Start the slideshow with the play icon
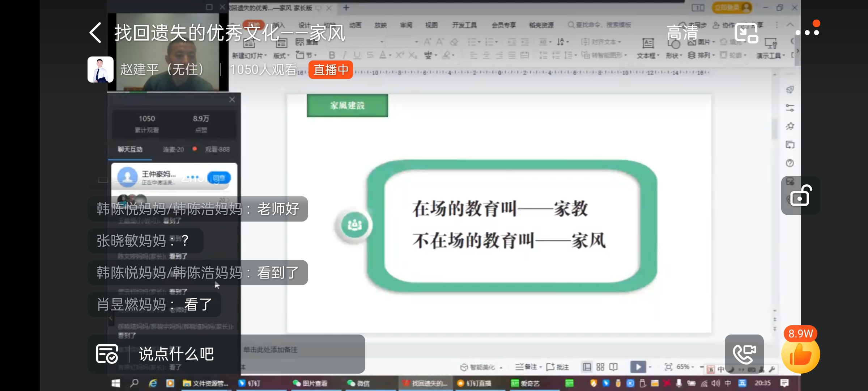Image resolution: width=868 pixels, height=391 pixels. tap(638, 367)
